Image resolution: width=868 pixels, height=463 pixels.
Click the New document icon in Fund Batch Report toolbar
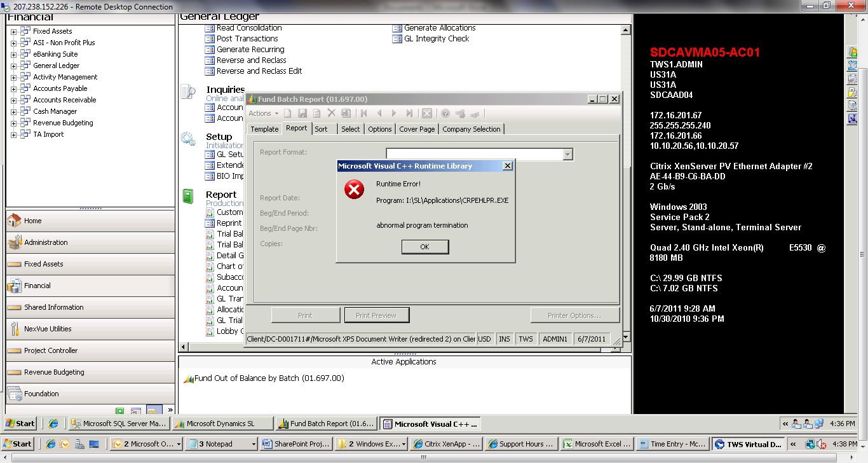click(x=288, y=113)
